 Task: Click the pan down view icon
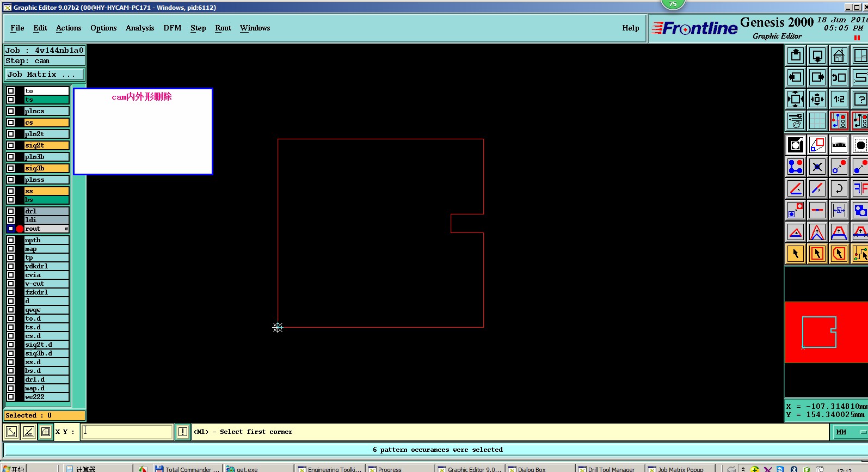coord(817,56)
